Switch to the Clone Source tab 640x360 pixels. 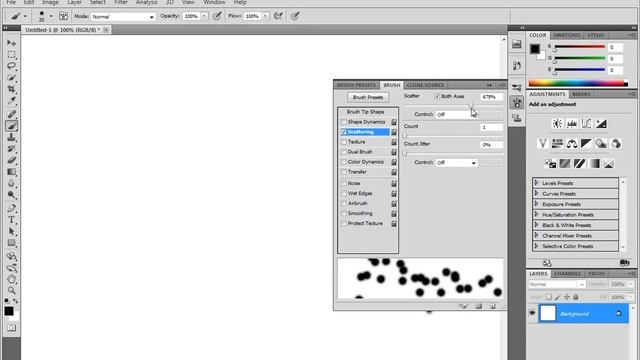(425, 85)
